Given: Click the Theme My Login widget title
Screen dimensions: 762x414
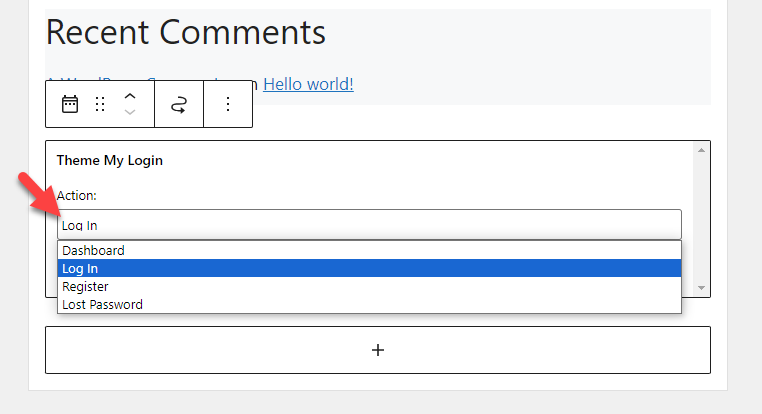Looking at the screenshot, I should 109,160.
